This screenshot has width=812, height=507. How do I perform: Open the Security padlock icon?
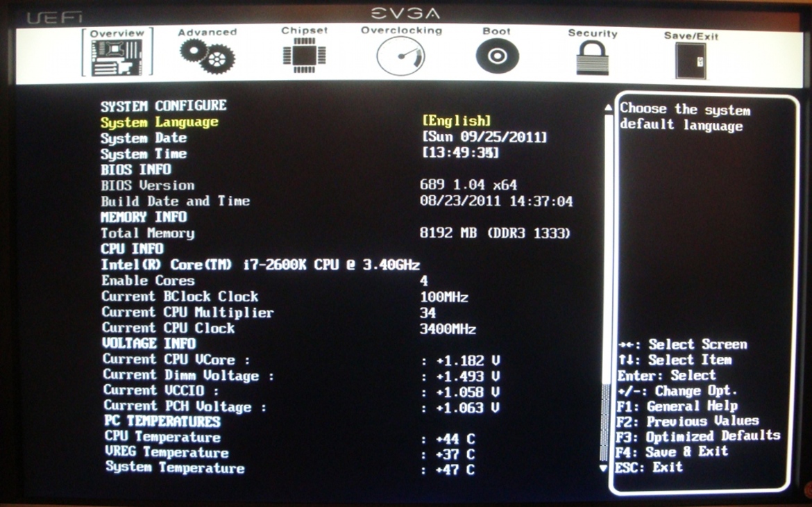click(592, 58)
